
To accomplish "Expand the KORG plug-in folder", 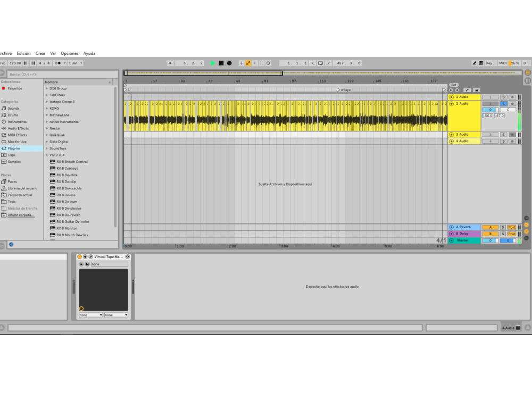I will click(47, 108).
